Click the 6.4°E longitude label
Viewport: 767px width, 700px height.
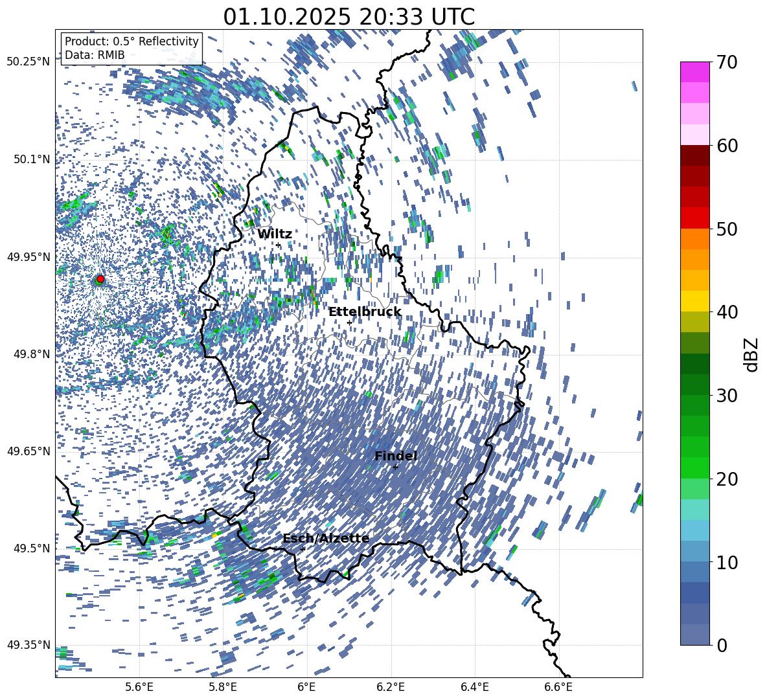click(474, 687)
